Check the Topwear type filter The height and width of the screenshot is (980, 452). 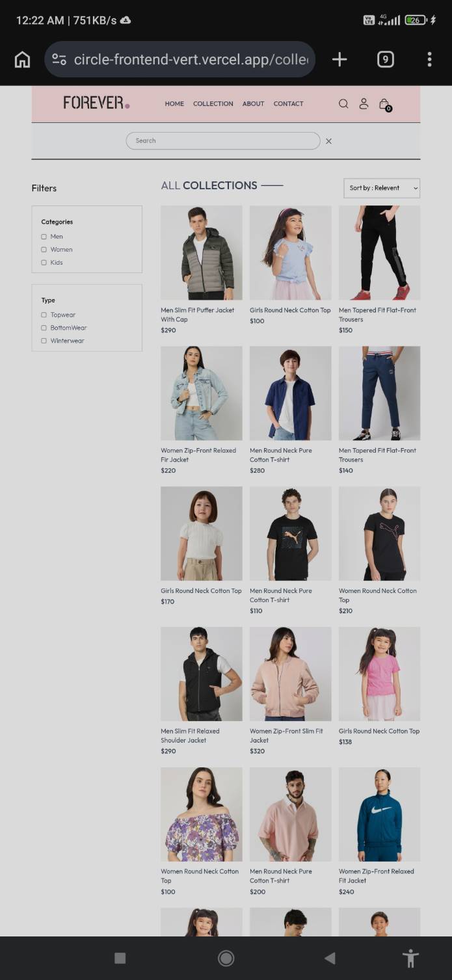(44, 315)
